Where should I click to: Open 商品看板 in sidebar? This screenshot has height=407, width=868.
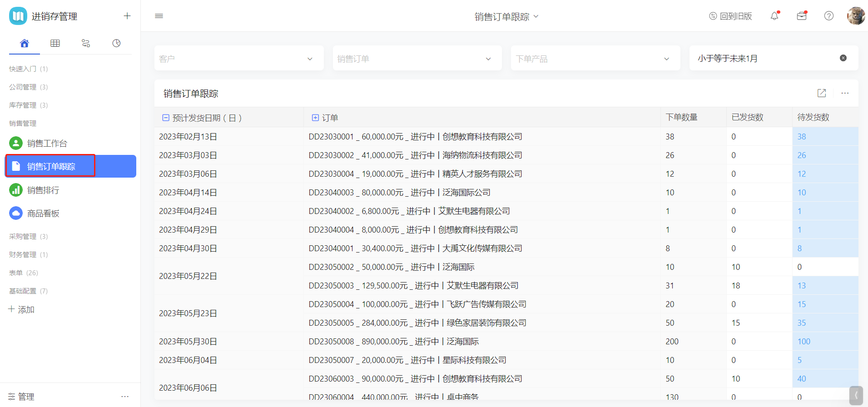pyautogui.click(x=70, y=213)
